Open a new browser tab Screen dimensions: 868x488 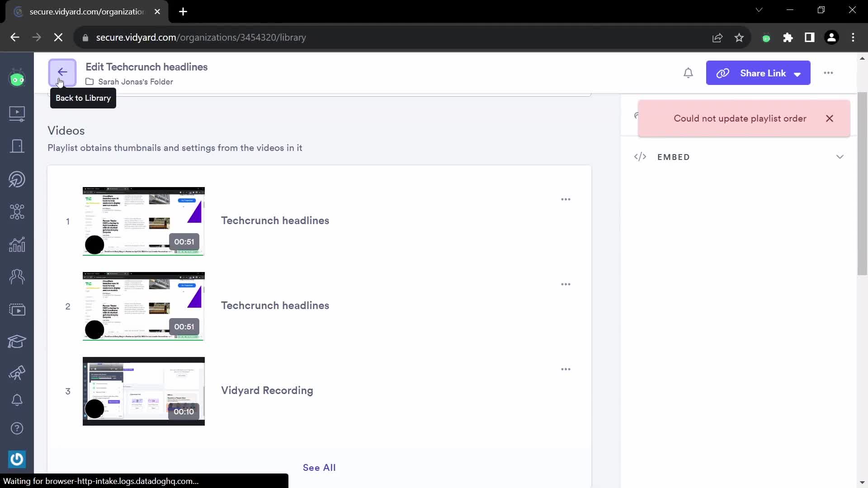[x=183, y=12]
